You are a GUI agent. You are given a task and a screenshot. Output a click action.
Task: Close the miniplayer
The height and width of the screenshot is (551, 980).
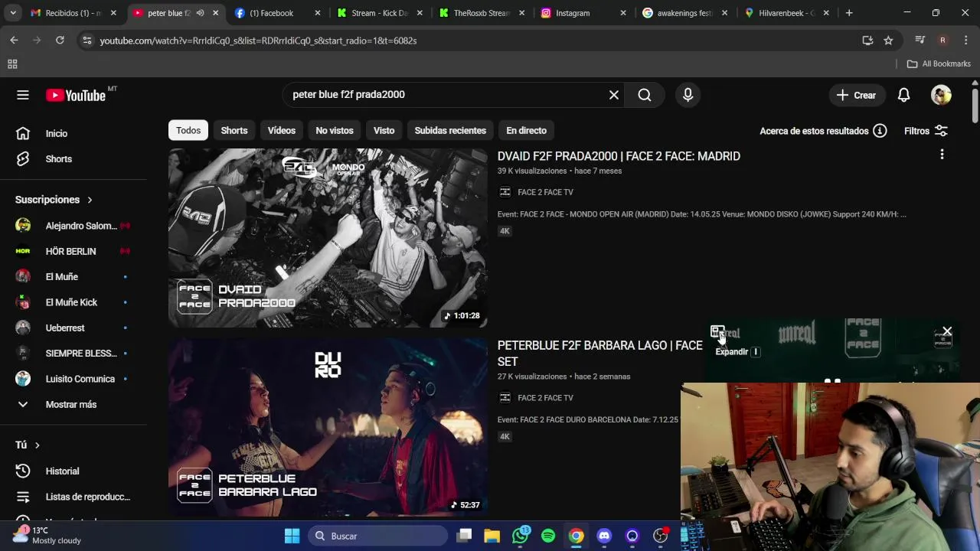(x=947, y=332)
